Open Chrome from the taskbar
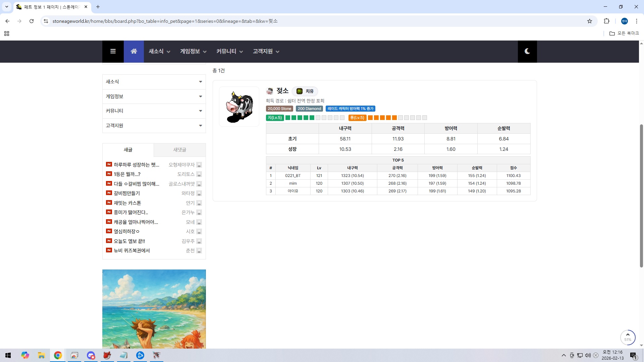This screenshot has width=644, height=362. pyautogui.click(x=58, y=355)
